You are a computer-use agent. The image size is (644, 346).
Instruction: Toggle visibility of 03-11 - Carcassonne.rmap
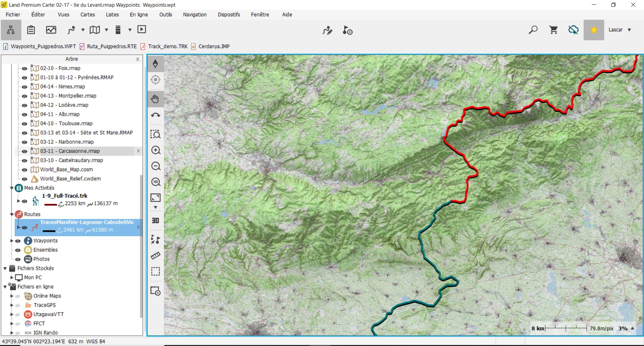tap(24, 151)
